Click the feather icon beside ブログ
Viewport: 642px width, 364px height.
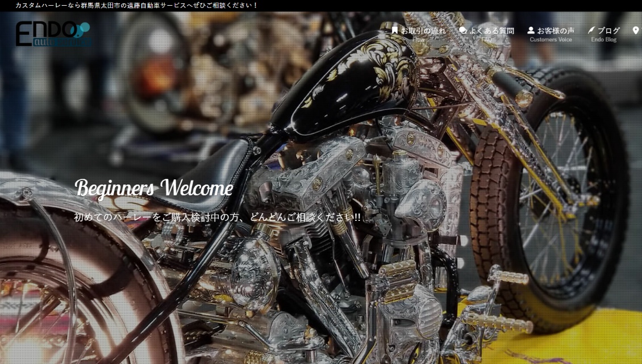click(x=591, y=30)
